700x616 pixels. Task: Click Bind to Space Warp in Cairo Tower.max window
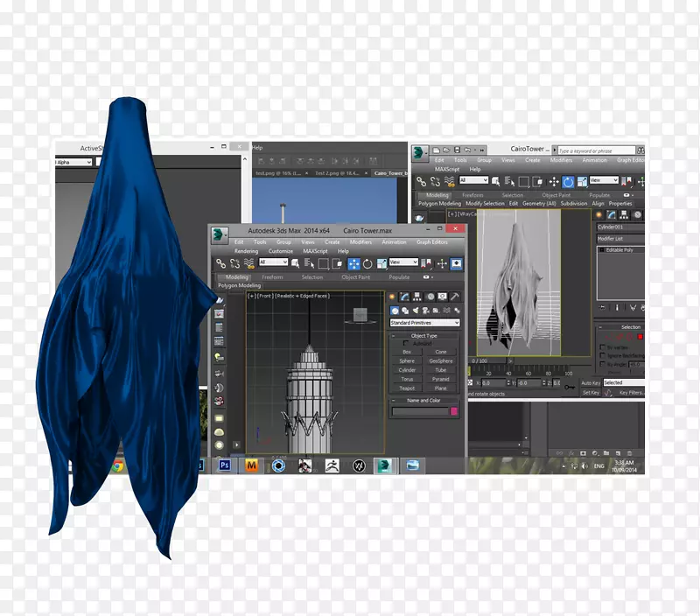point(249,263)
